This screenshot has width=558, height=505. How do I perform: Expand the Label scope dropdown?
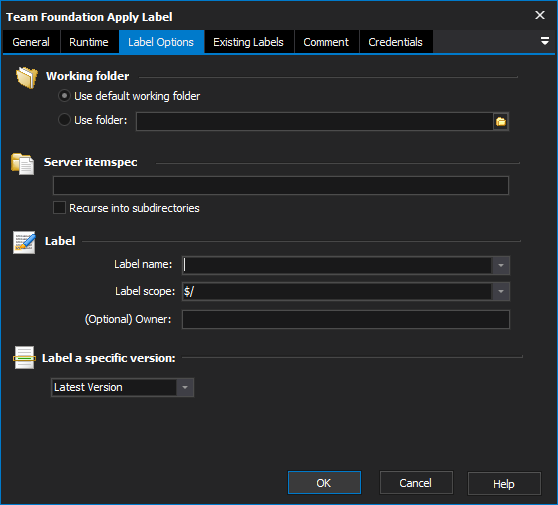[501, 292]
